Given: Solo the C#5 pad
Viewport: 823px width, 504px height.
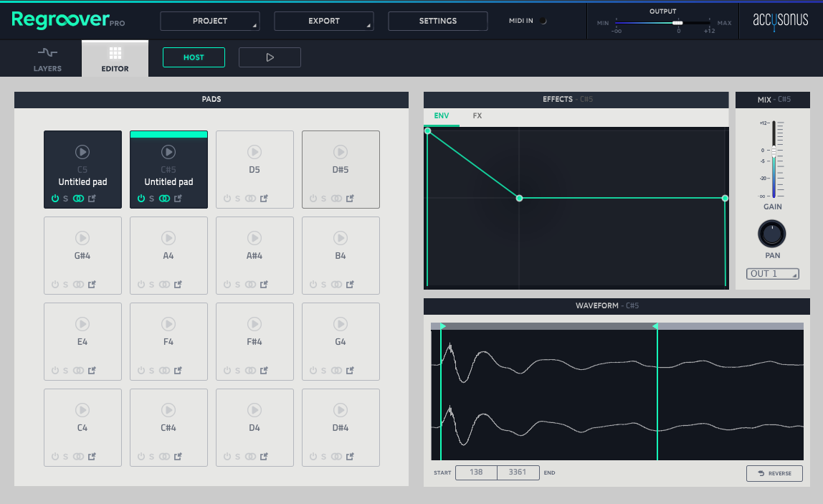Looking at the screenshot, I should (152, 199).
